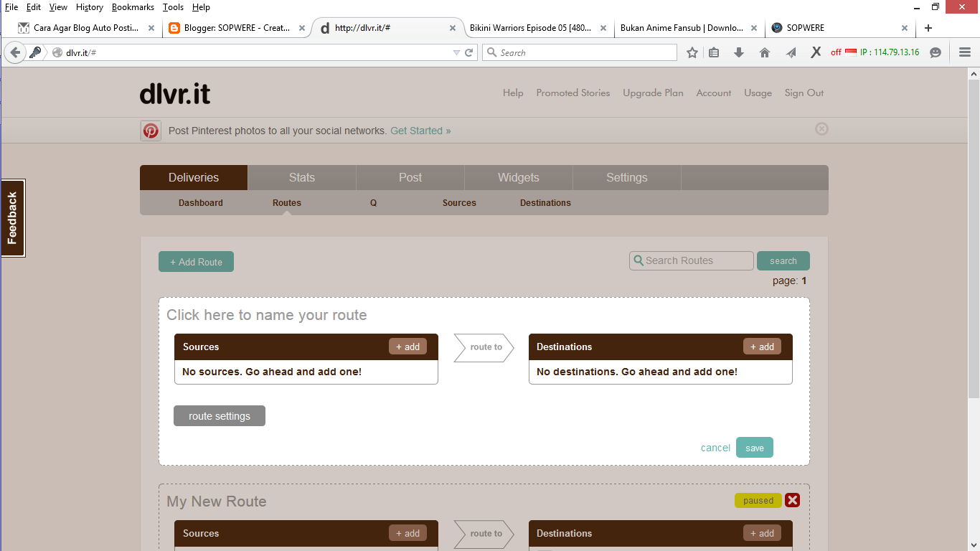Switch to the Settings tab
Screen dimensions: 980x551
pyautogui.click(x=627, y=177)
